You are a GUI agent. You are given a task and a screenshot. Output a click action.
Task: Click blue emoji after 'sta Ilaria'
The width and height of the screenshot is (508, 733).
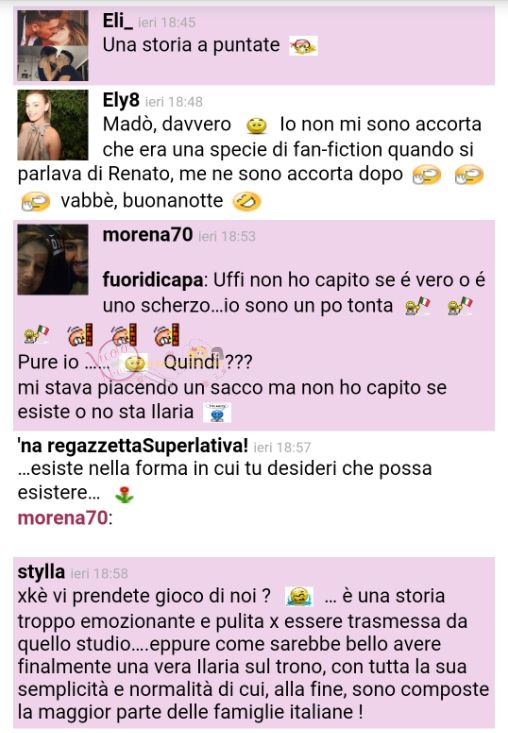click(217, 413)
